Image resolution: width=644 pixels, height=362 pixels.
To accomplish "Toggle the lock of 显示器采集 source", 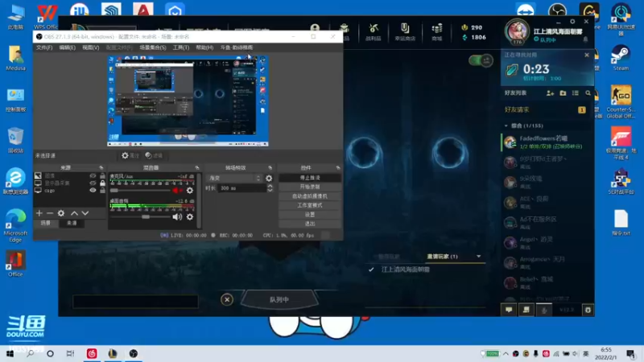I will (x=102, y=183).
